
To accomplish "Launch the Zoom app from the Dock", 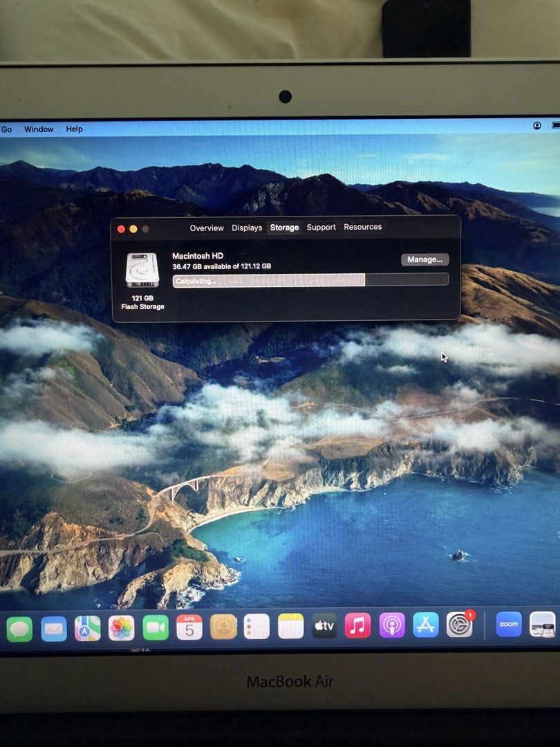I will (509, 624).
